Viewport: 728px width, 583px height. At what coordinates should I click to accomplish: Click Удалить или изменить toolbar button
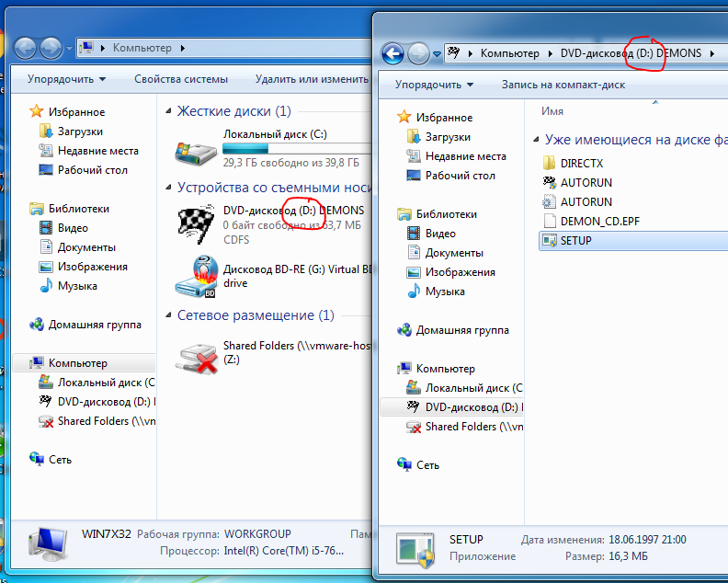pos(312,79)
